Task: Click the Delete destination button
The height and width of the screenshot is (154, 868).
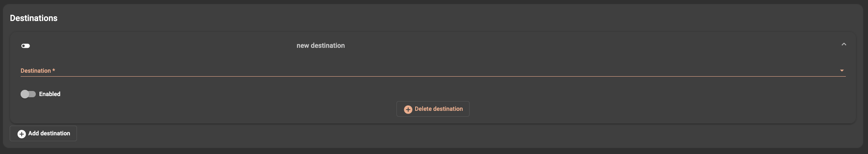Action: point(433,109)
